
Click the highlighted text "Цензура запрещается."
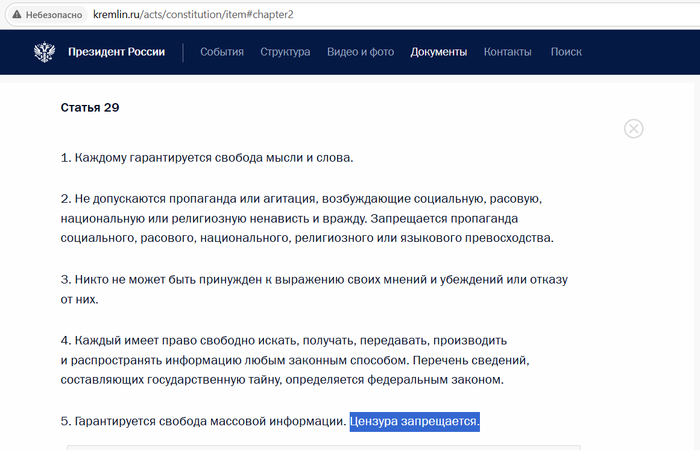tap(414, 422)
